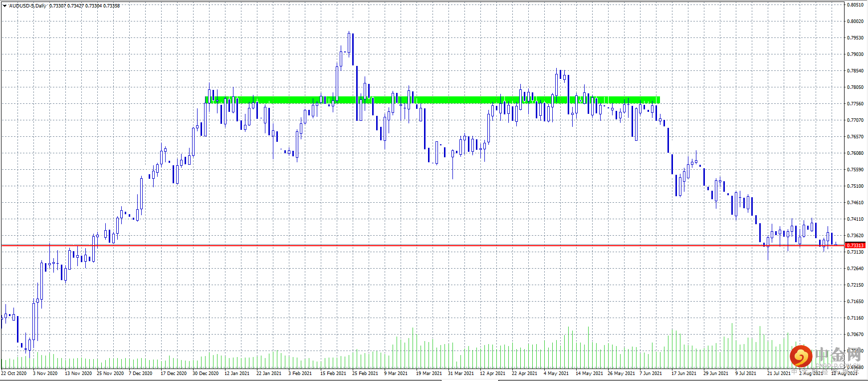
Task: Click the 0.72150 price axis label
Action: pyautogui.click(x=855, y=285)
